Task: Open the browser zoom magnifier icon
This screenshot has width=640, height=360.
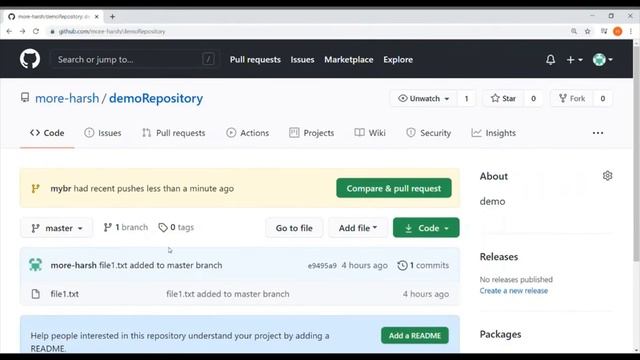Action: click(574, 31)
